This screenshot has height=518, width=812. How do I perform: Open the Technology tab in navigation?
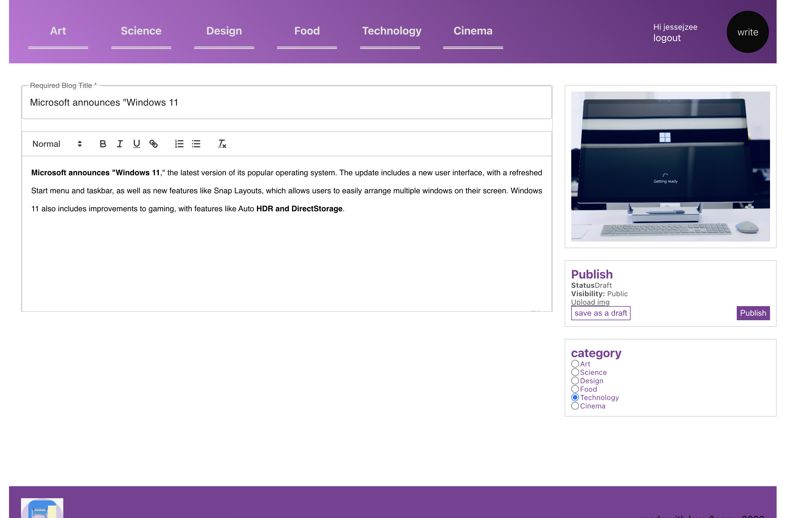392,31
